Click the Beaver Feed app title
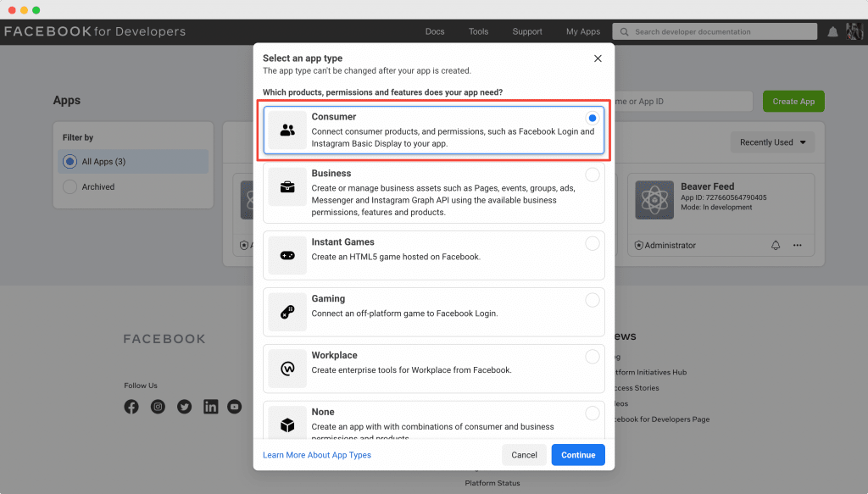This screenshot has height=494, width=868. pyautogui.click(x=708, y=186)
